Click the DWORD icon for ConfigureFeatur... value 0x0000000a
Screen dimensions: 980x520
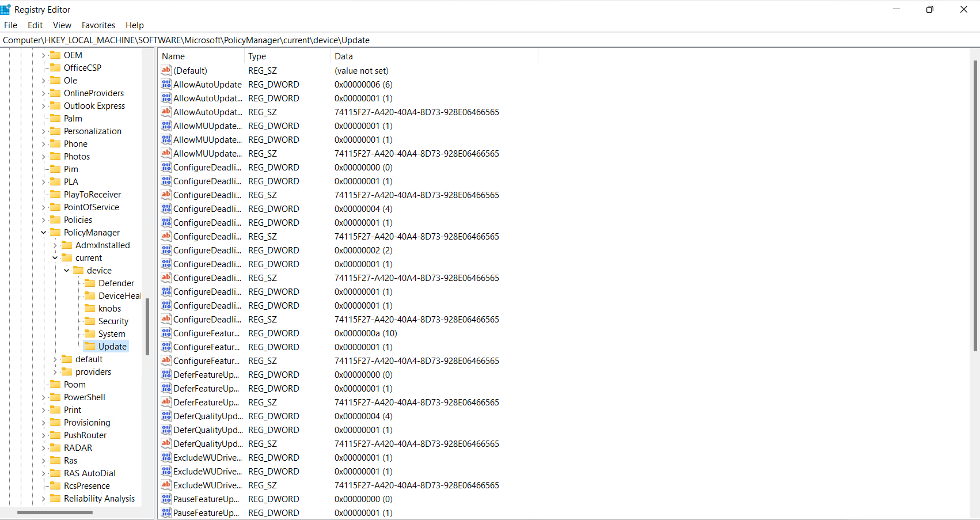tap(166, 333)
